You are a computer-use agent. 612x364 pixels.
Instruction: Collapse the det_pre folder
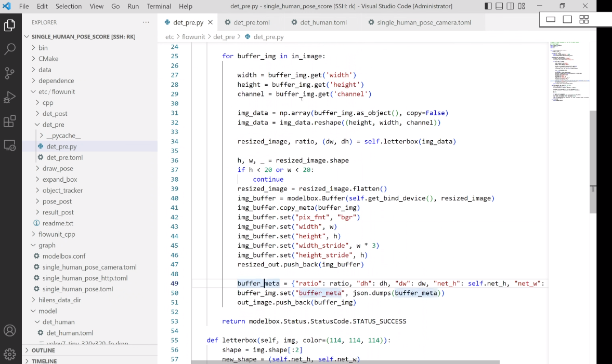(53, 125)
